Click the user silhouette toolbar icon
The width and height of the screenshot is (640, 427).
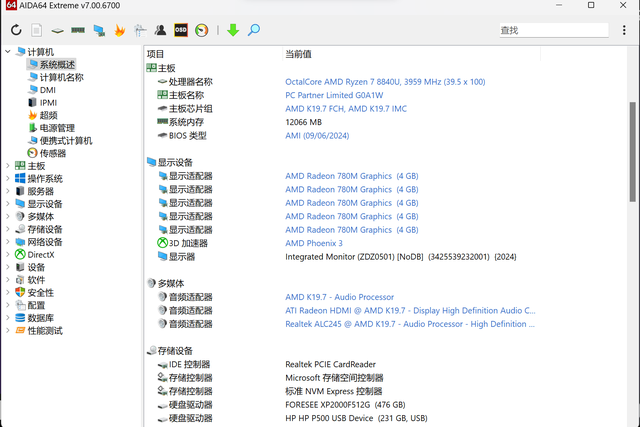(x=160, y=31)
